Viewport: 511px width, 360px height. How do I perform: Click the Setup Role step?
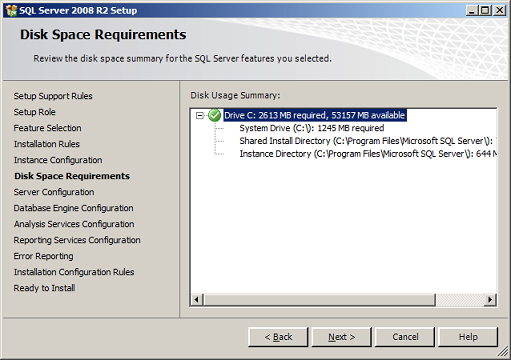point(34,112)
